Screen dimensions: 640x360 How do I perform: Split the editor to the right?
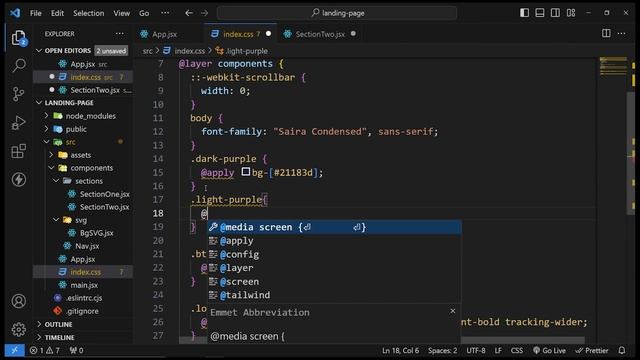(606, 33)
